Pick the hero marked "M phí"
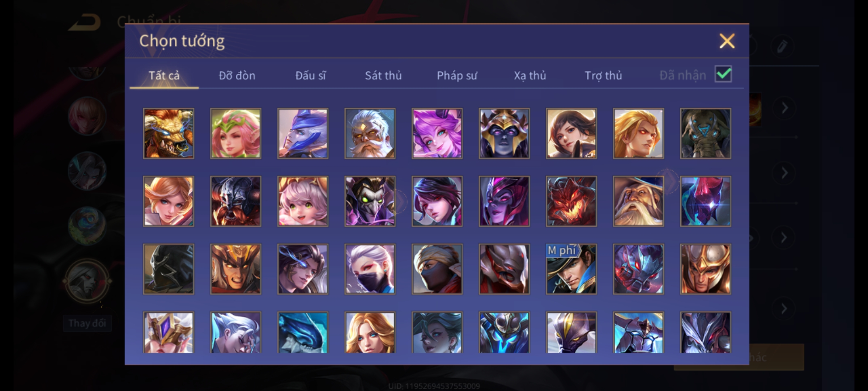 tap(571, 269)
